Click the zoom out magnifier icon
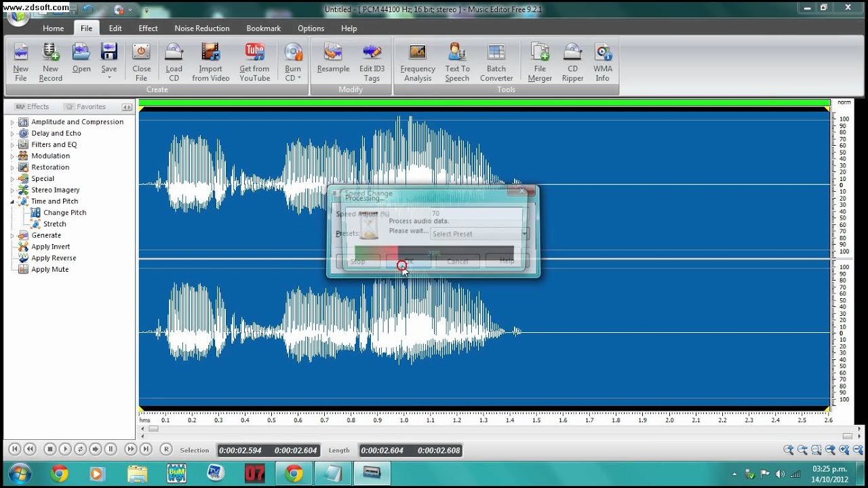 802,449
